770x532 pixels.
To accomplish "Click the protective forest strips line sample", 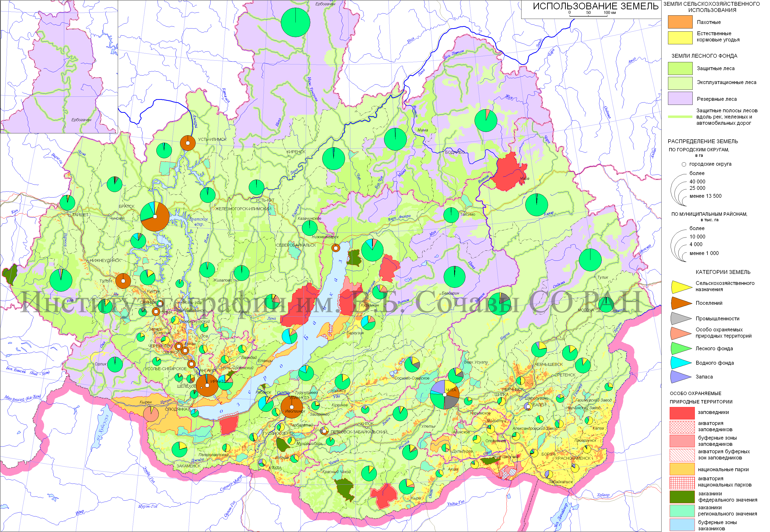I will coord(680,117).
